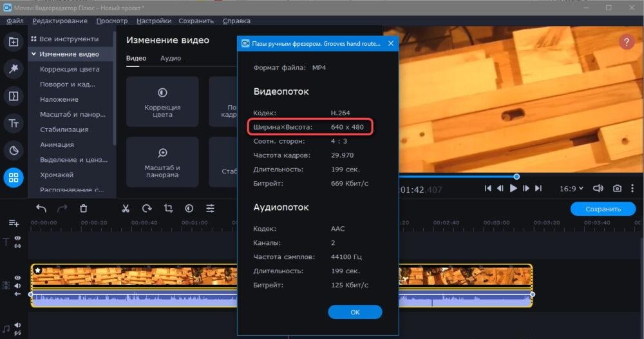Viewport: 644px width, 339px height.
Task: Click the crop tool in the timeline toolbar
Action: click(168, 208)
